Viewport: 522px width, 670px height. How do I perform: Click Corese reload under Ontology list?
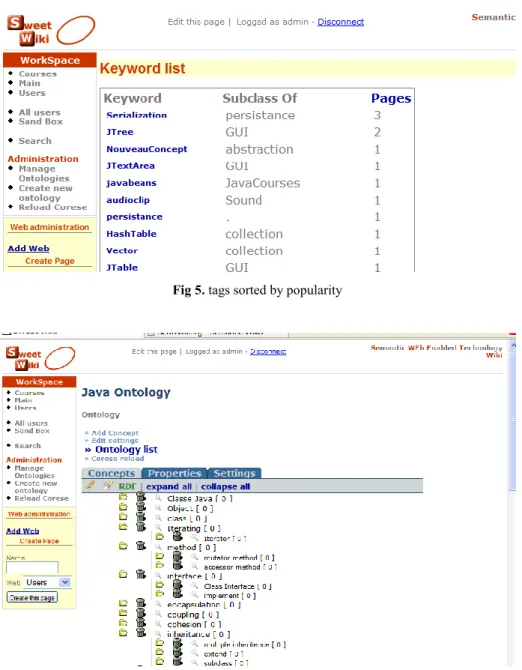(117, 458)
